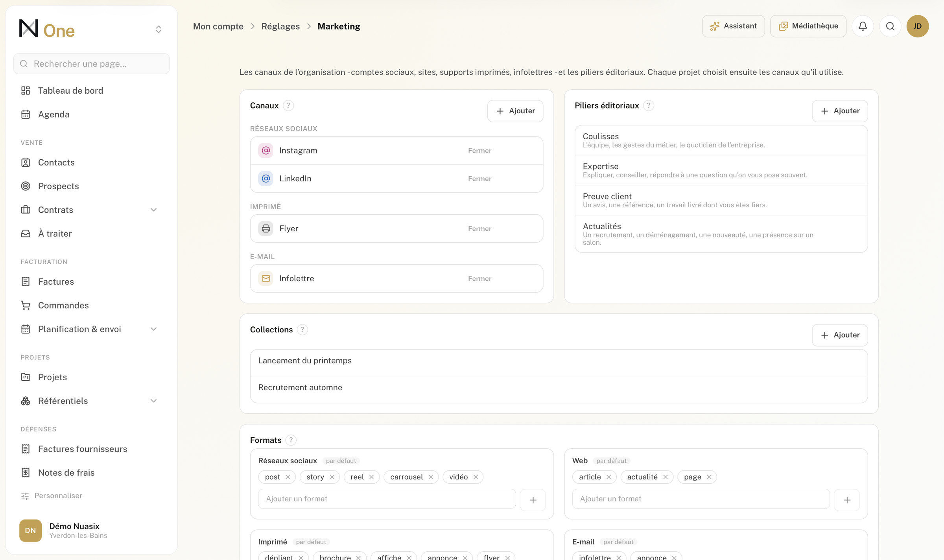Open the Médiathèque button
Viewport: 944px width, 560px height.
[x=808, y=26]
